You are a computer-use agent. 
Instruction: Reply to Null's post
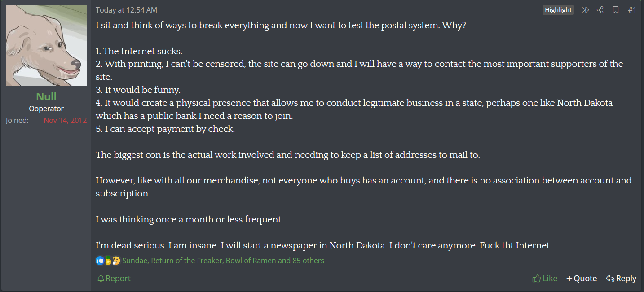click(621, 279)
